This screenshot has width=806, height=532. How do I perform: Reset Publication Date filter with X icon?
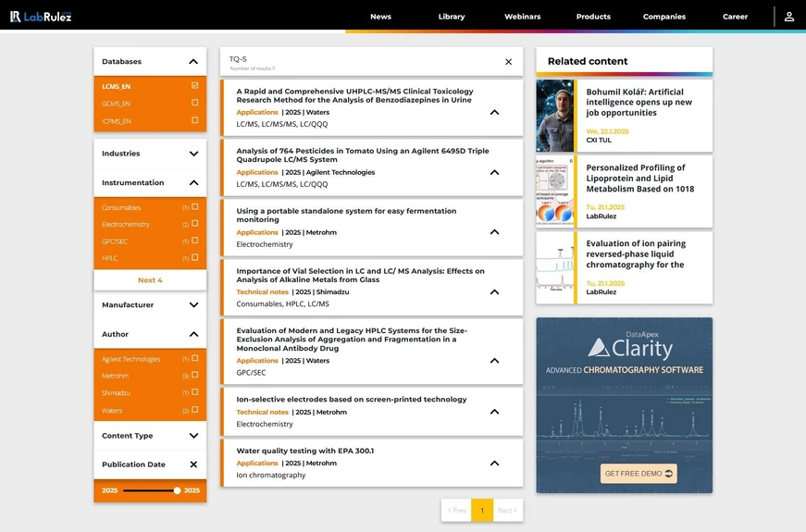click(193, 464)
